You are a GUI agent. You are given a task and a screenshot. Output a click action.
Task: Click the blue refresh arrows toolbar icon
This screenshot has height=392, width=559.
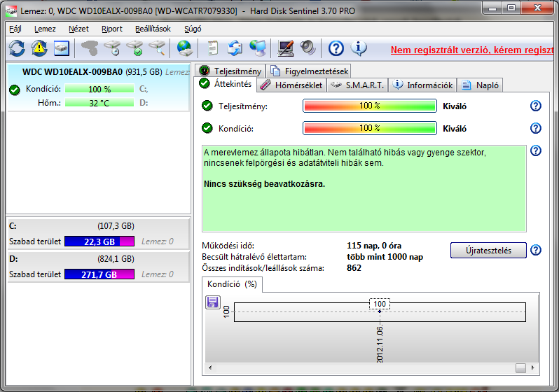click(x=17, y=48)
